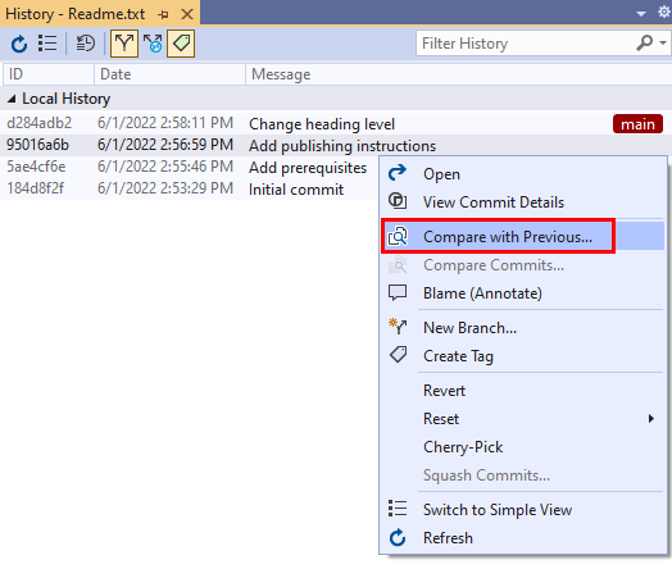Select View Commit Details menu entry
The width and height of the screenshot is (672, 569).
493,202
